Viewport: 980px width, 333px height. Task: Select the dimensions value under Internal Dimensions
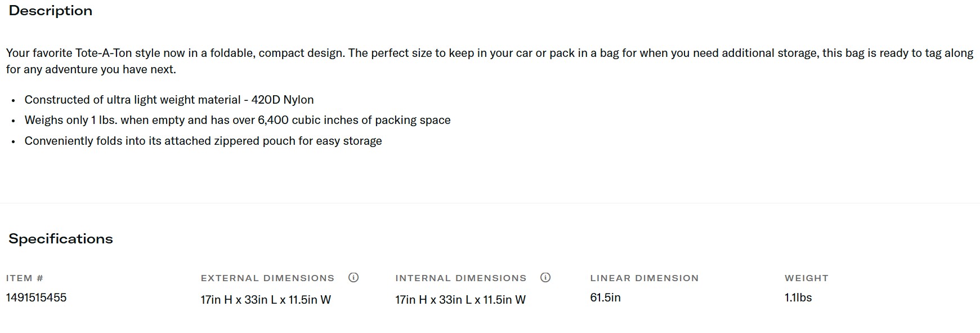(x=460, y=300)
